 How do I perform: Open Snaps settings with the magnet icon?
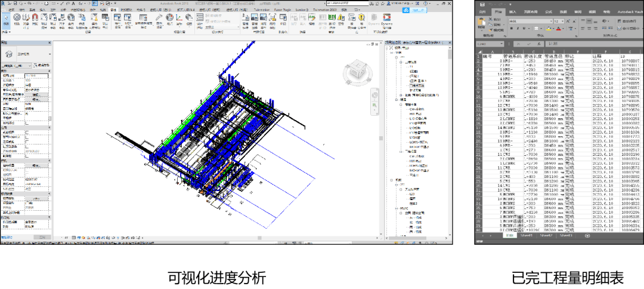(x=35, y=19)
